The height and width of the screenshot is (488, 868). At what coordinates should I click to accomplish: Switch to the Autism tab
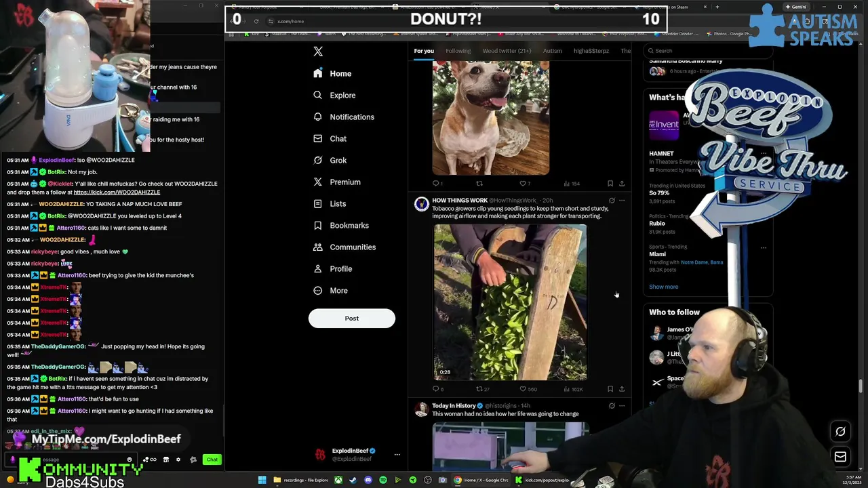552,51
